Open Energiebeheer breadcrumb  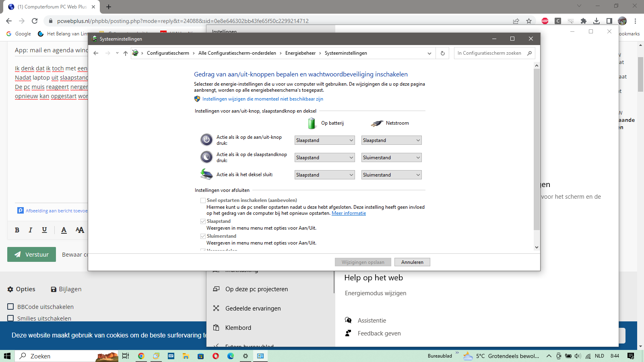[x=300, y=53]
